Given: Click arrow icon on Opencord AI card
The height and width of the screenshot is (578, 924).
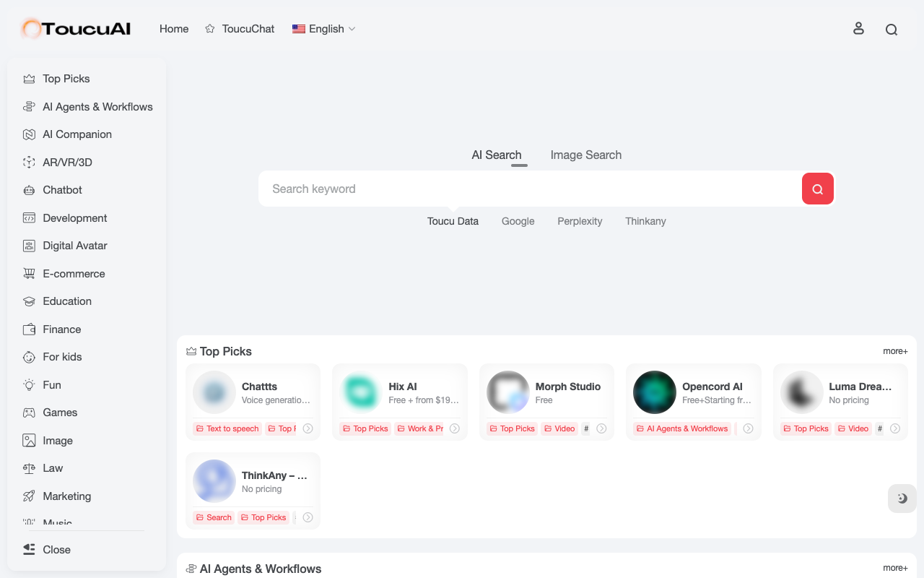Looking at the screenshot, I should tap(749, 428).
